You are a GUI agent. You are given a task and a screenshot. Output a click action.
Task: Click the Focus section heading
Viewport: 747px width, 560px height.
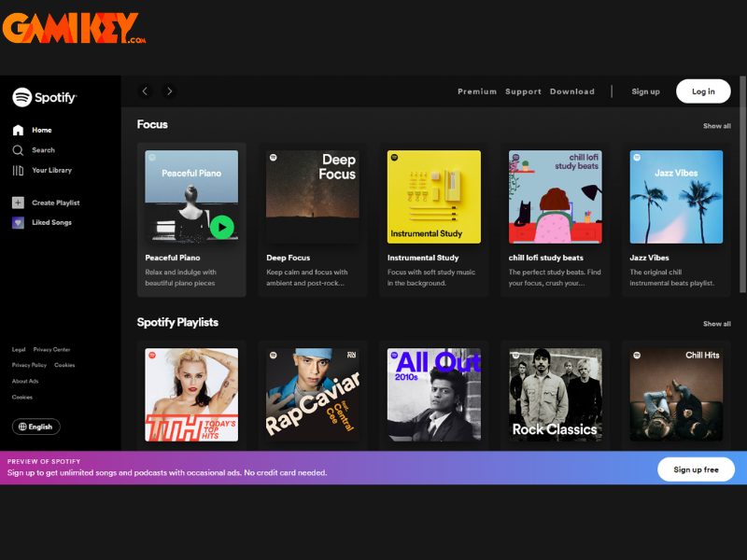152,124
